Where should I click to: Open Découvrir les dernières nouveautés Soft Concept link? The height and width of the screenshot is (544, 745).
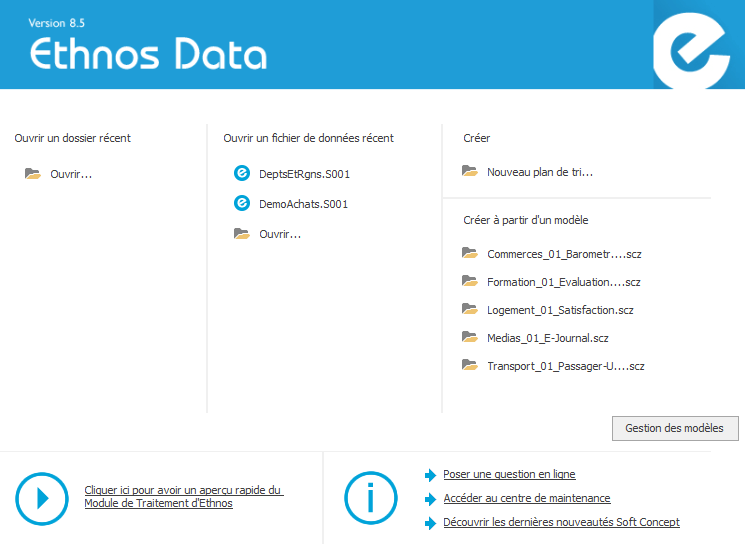click(x=562, y=522)
